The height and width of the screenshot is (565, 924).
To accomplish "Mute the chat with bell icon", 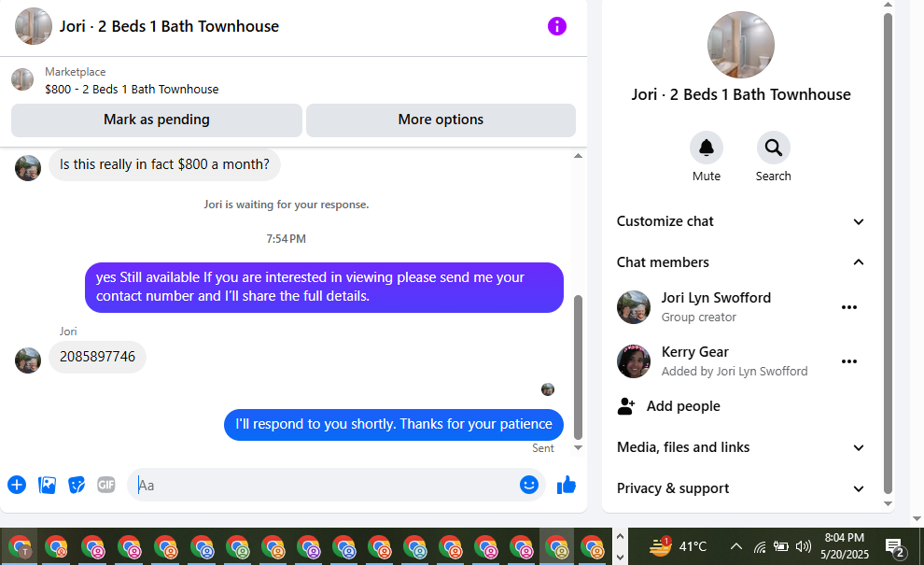I will click(x=706, y=148).
